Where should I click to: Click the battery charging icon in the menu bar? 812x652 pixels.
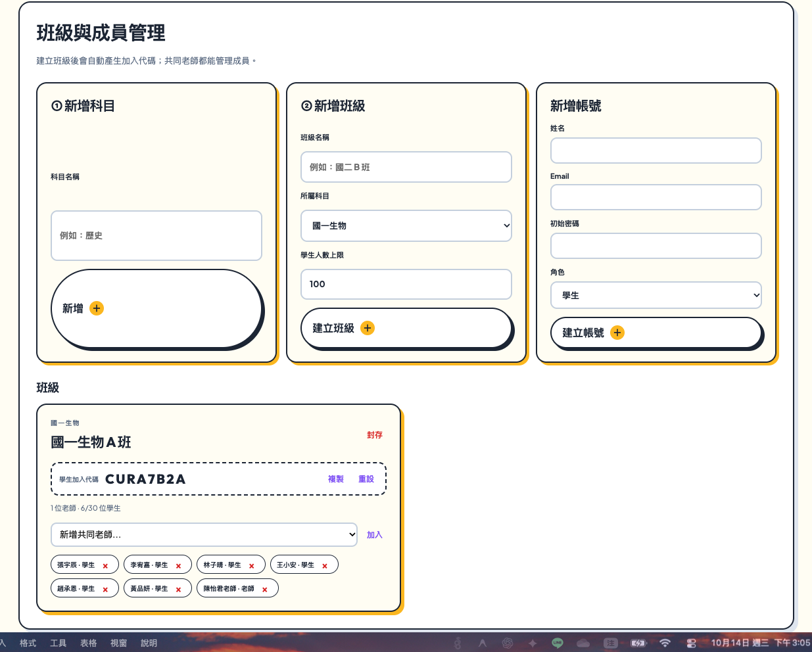point(638,643)
